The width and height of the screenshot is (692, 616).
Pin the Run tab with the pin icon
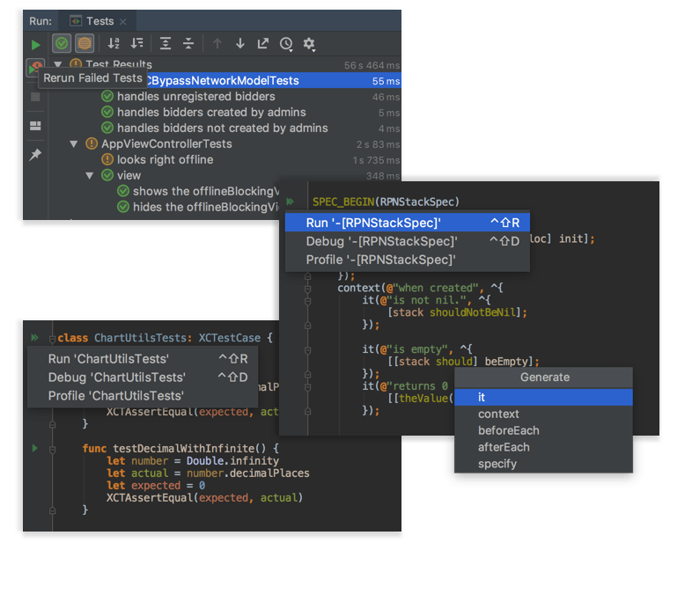pyautogui.click(x=35, y=155)
